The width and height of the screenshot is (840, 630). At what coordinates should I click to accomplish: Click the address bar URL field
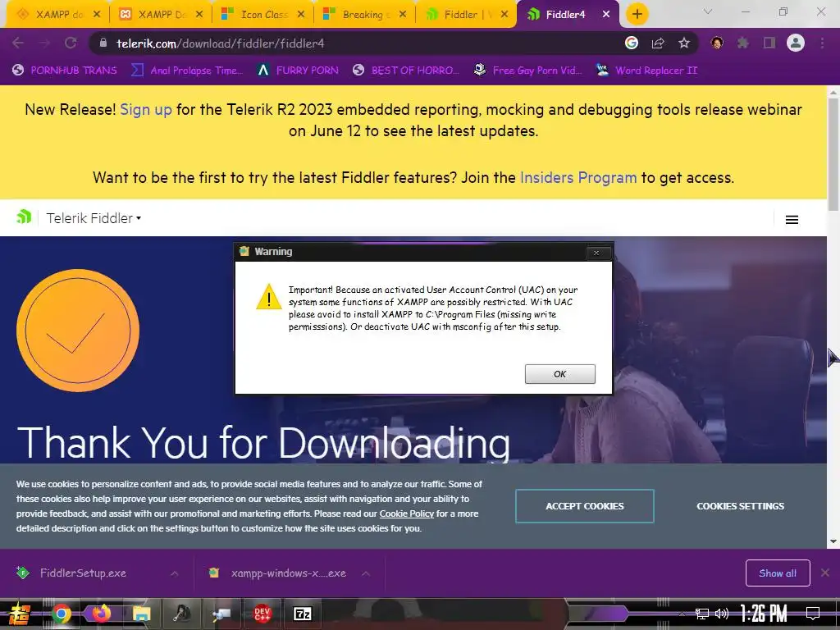354,43
